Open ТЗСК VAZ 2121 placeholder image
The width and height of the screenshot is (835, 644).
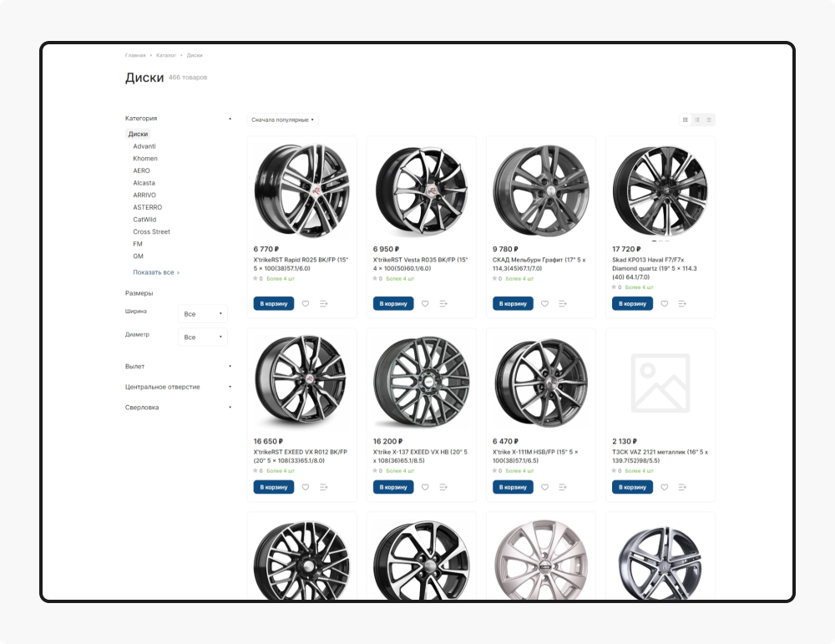660,383
